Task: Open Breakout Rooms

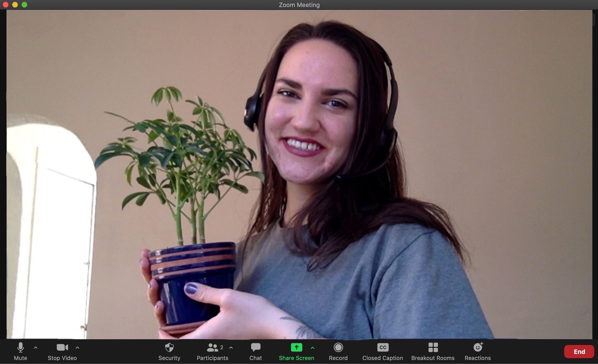Action: pyautogui.click(x=433, y=351)
